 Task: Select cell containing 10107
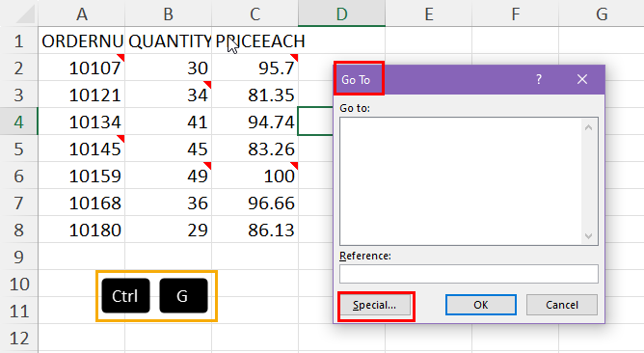pyautogui.click(x=82, y=68)
